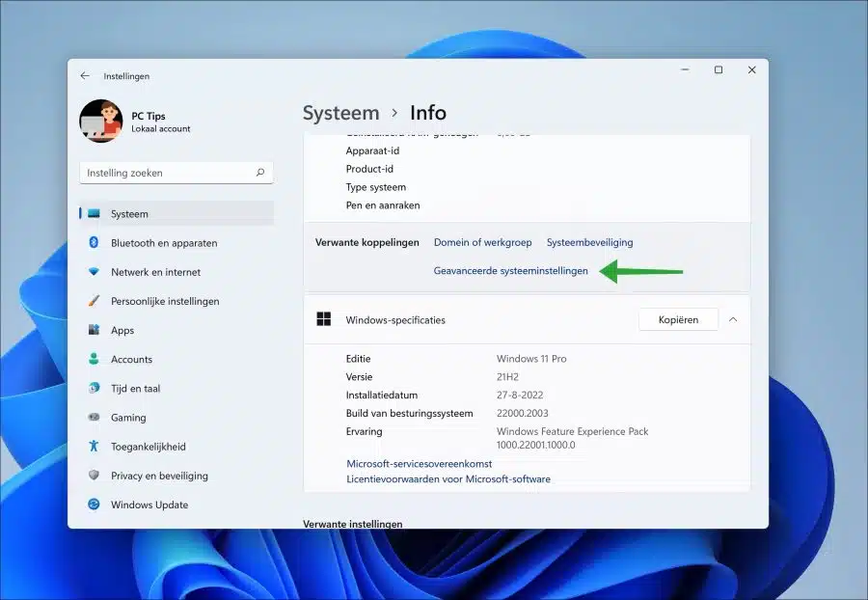The image size is (868, 600).
Task: Click the Netwerk en internet wifi icon
Action: [x=94, y=272]
